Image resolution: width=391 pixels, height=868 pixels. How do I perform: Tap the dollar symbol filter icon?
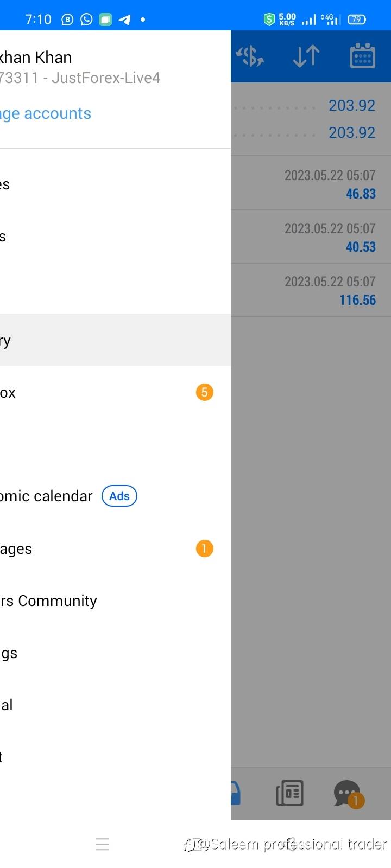tap(250, 56)
